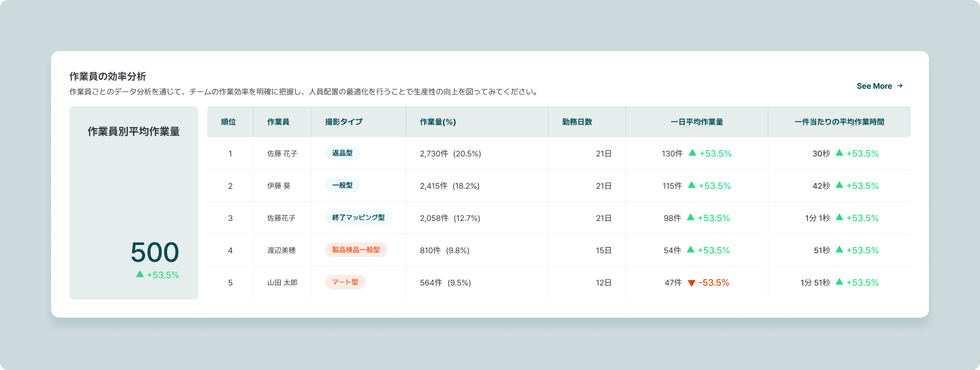The image size is (980, 370).
Task: Click up triangle next to 1分 51秒
Action: point(839,282)
